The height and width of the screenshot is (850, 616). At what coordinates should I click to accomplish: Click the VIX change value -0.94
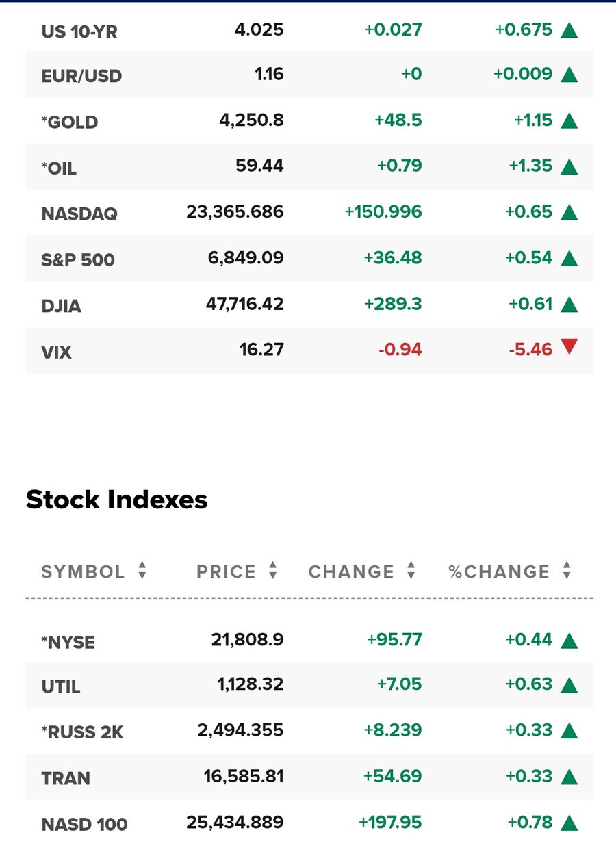(400, 350)
